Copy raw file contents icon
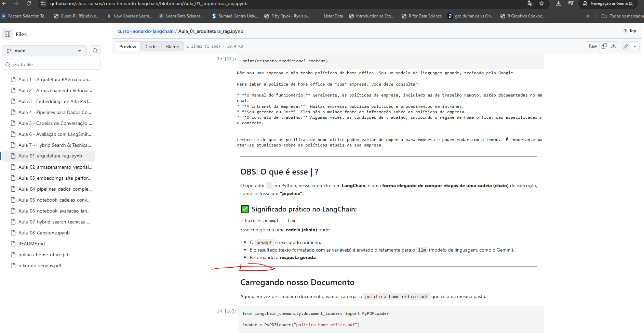Image resolution: width=644 pixels, height=333 pixels. 604,46
